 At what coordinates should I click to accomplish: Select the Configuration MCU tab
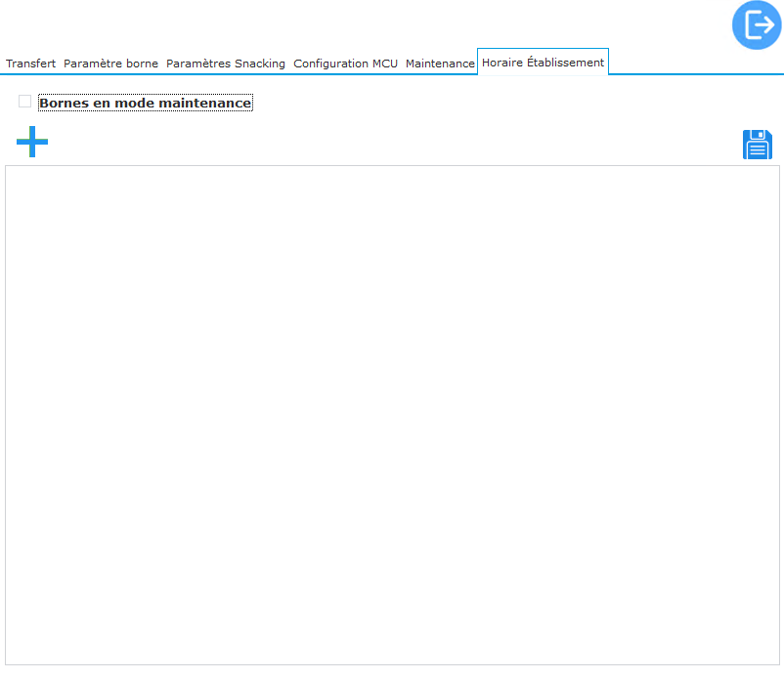[x=345, y=64]
